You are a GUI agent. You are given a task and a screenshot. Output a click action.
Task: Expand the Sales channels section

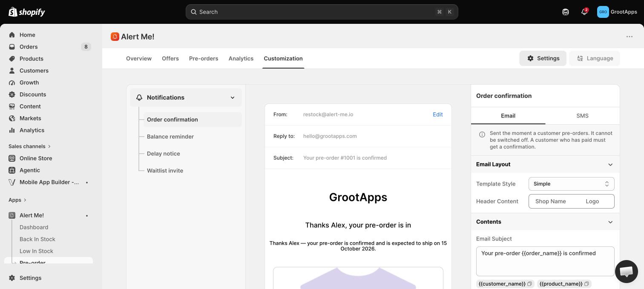click(30, 146)
